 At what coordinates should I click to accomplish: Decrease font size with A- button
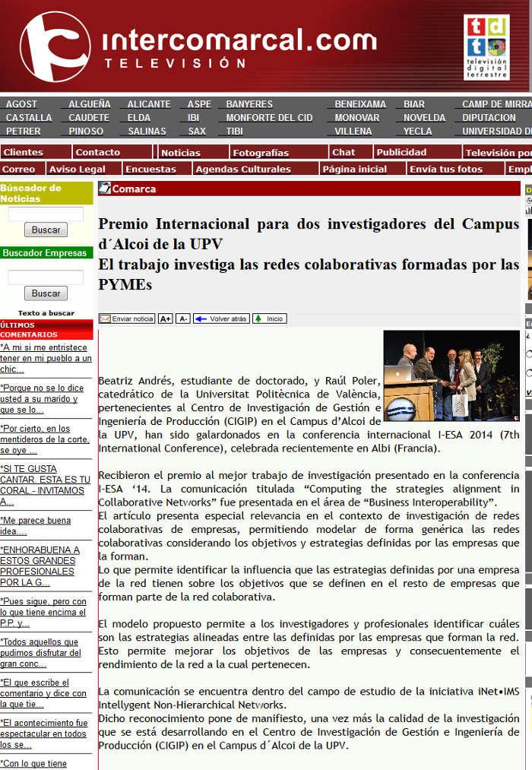click(x=183, y=319)
